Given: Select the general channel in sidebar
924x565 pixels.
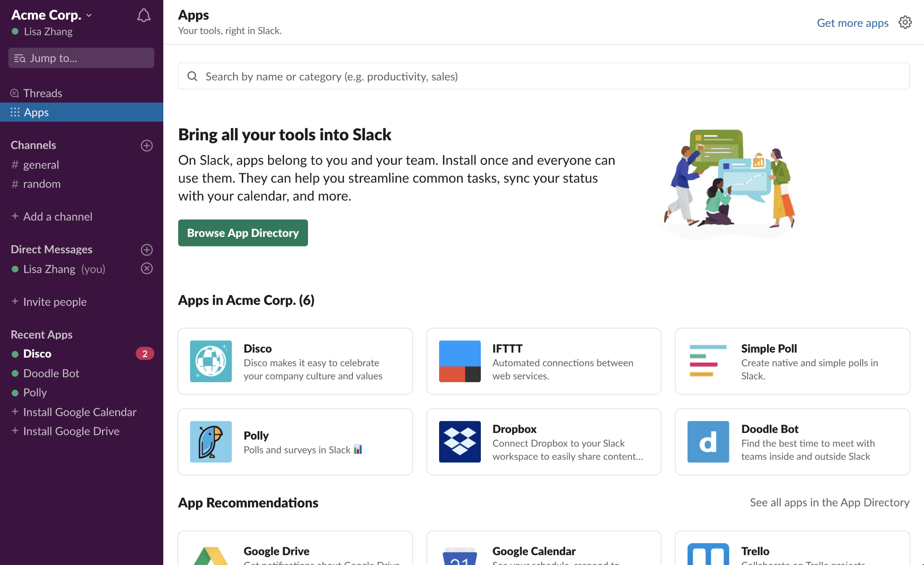Looking at the screenshot, I should pyautogui.click(x=42, y=164).
